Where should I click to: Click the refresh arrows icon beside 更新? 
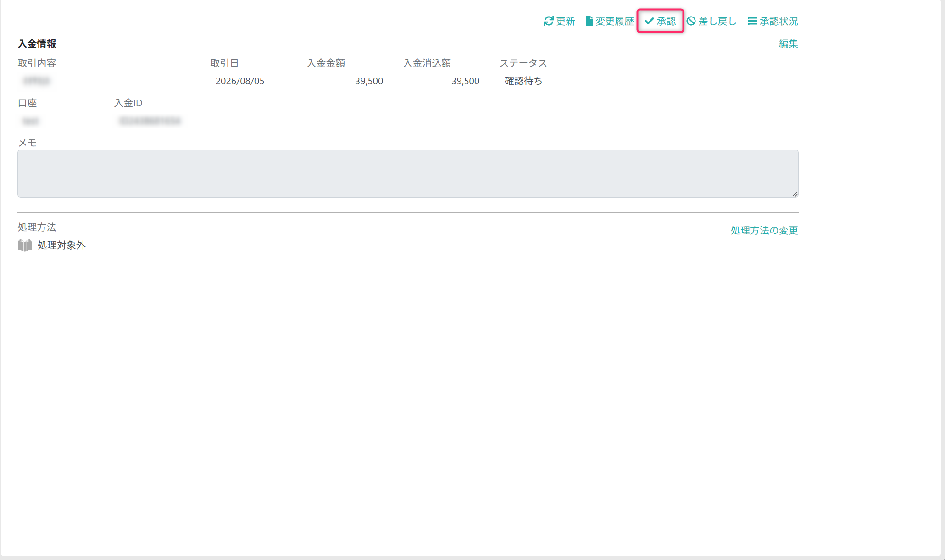point(549,21)
